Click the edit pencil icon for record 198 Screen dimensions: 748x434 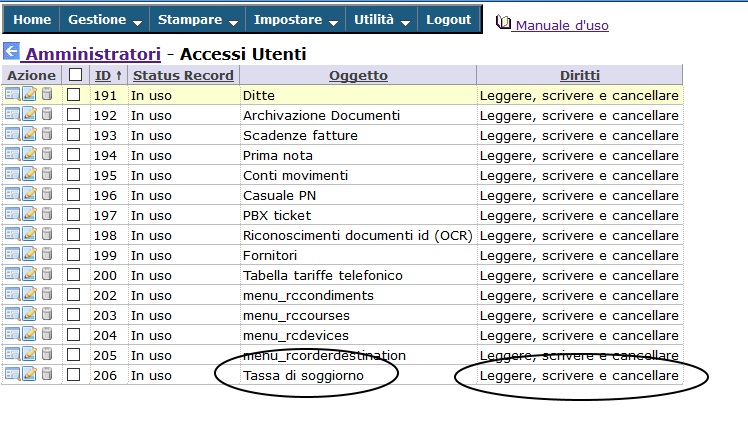click(x=29, y=235)
